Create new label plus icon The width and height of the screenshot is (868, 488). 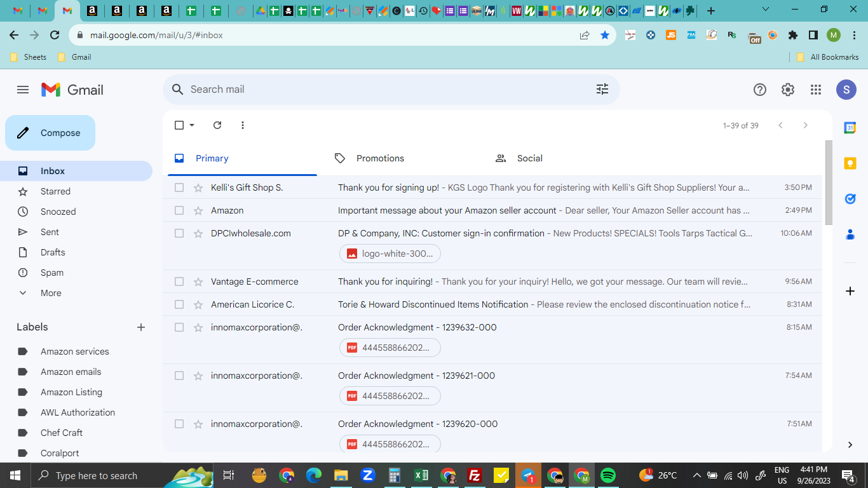(141, 327)
